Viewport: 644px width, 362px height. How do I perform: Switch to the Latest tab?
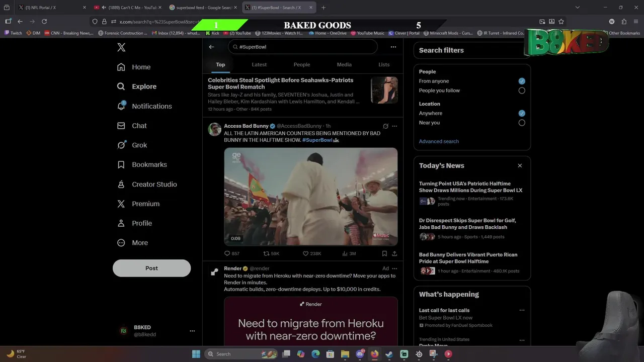point(259,64)
